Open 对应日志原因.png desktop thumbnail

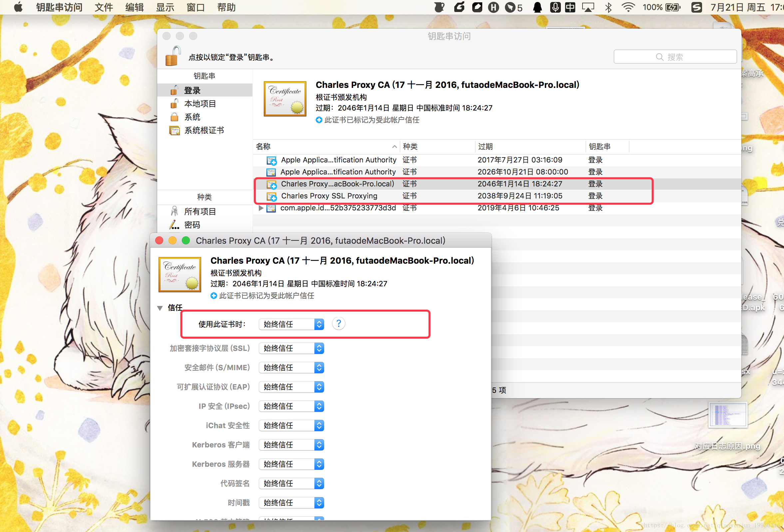point(728,415)
